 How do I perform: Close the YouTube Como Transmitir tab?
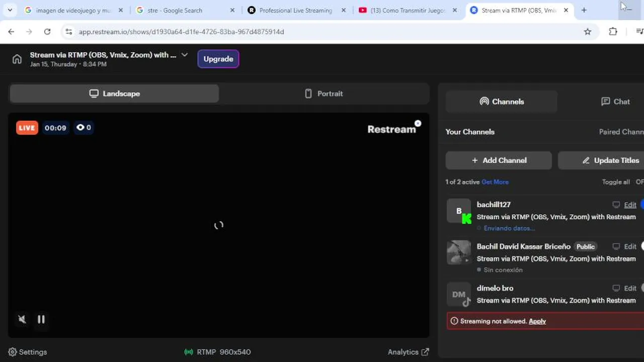(455, 10)
